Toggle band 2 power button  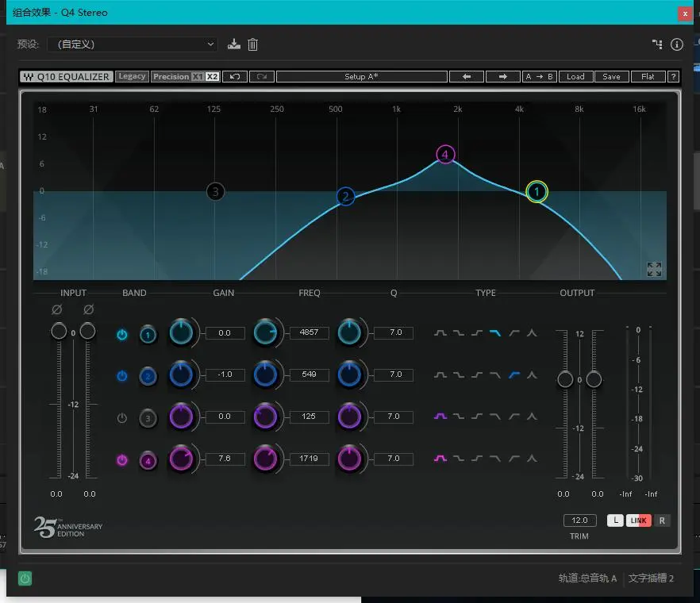122,376
